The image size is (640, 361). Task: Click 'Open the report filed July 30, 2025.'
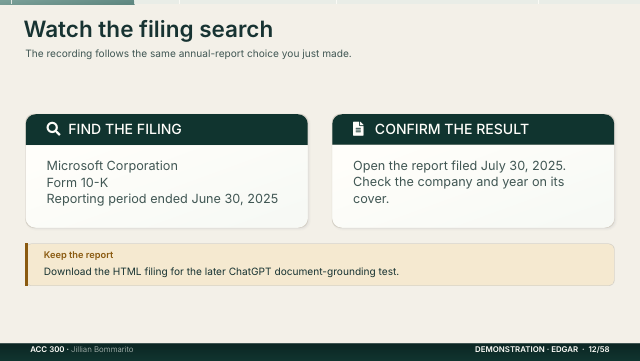(459, 166)
